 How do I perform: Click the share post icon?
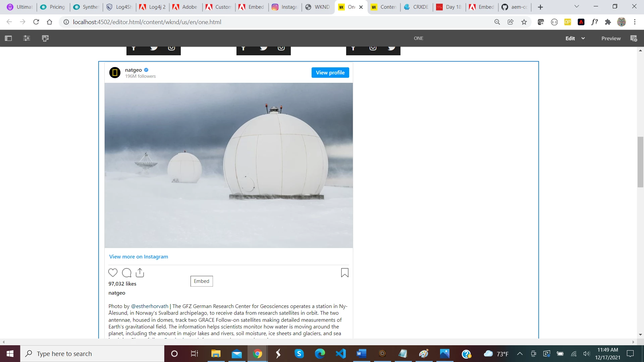140,273
